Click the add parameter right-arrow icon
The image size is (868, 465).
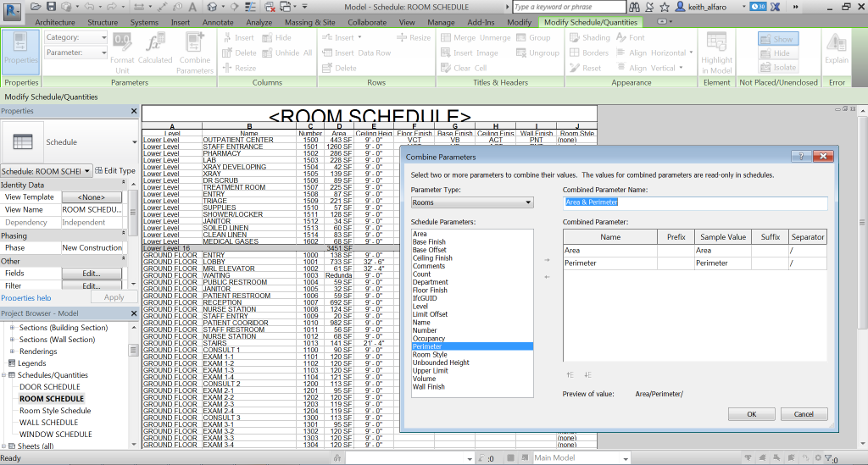coord(547,260)
